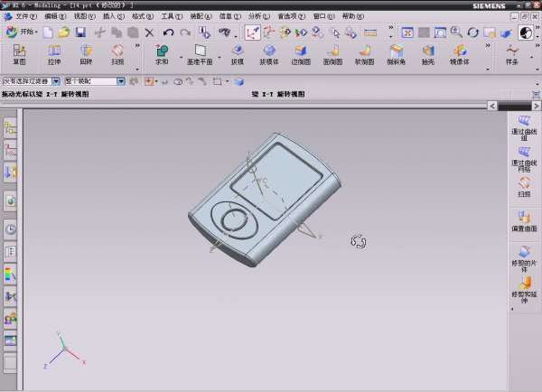Toggle the history clock panel in left sidebar

click(11, 229)
